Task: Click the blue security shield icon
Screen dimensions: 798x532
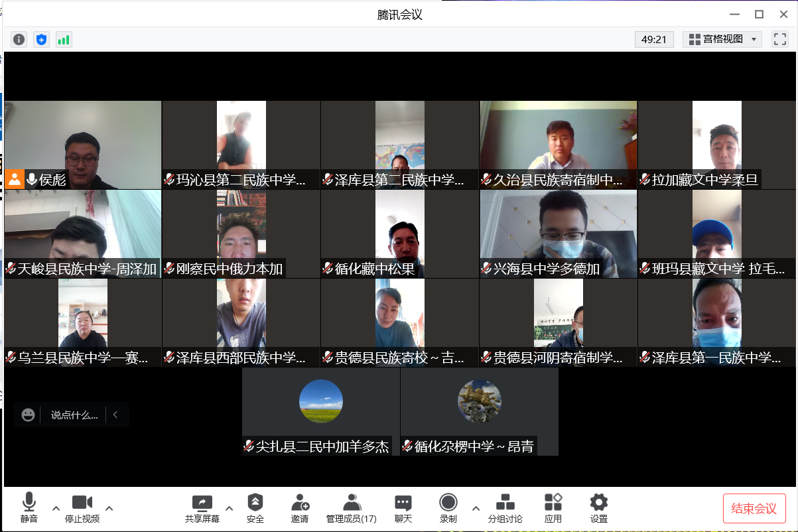Action: click(x=41, y=40)
